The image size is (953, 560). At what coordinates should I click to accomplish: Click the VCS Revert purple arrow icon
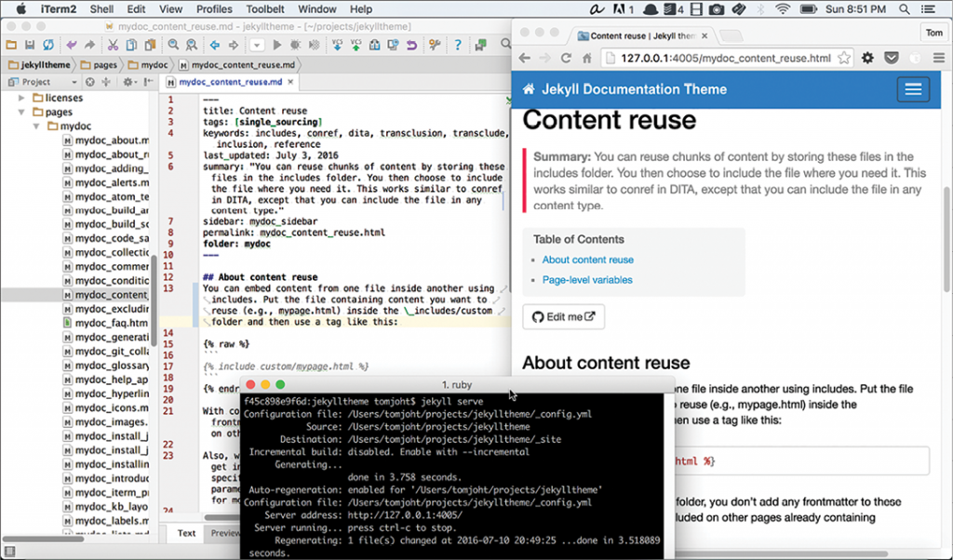coord(411,45)
